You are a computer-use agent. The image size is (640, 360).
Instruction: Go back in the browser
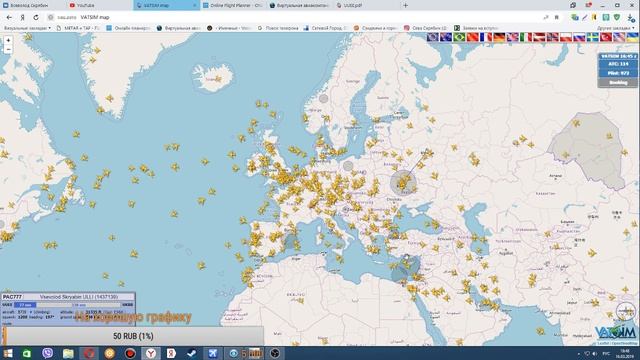pyautogui.click(x=9, y=18)
